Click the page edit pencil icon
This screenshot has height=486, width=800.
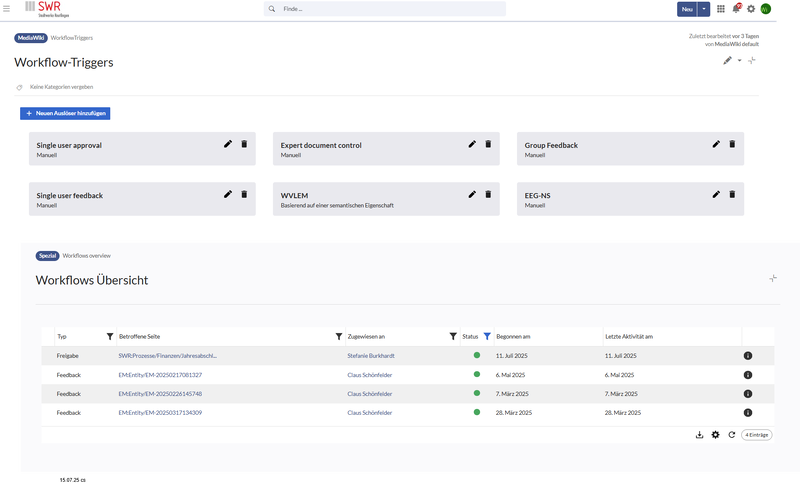(727, 60)
